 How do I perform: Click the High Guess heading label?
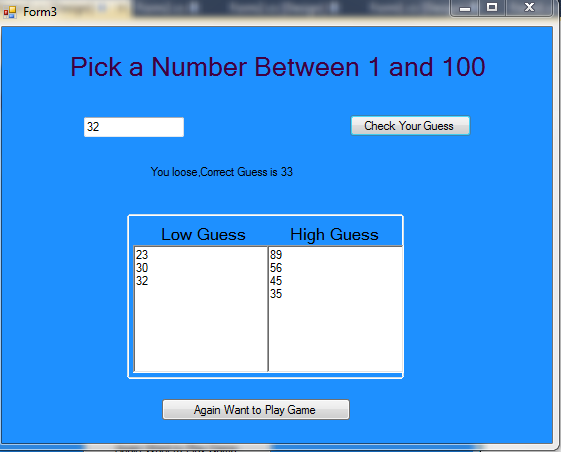[334, 235]
